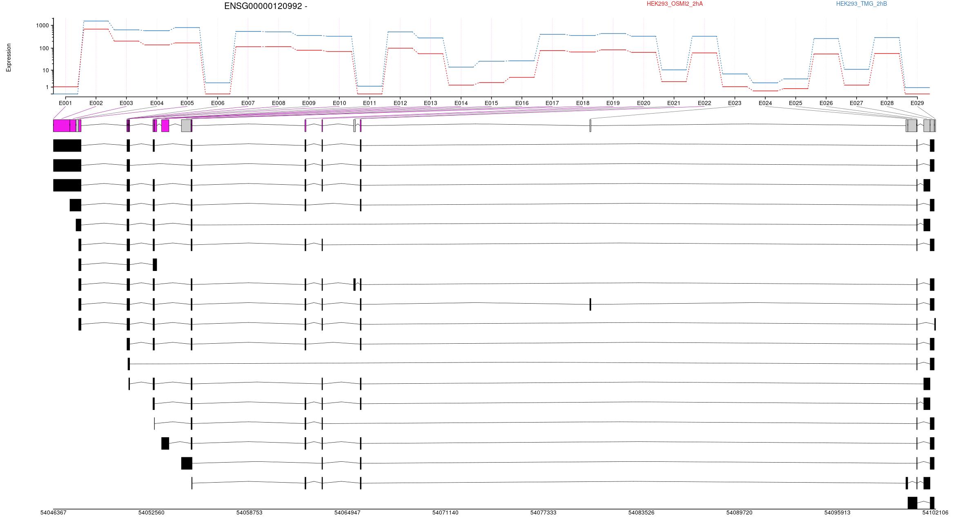This screenshot has height=519, width=980.
Task: Click genomic coordinate 54064947
Action: tap(347, 512)
